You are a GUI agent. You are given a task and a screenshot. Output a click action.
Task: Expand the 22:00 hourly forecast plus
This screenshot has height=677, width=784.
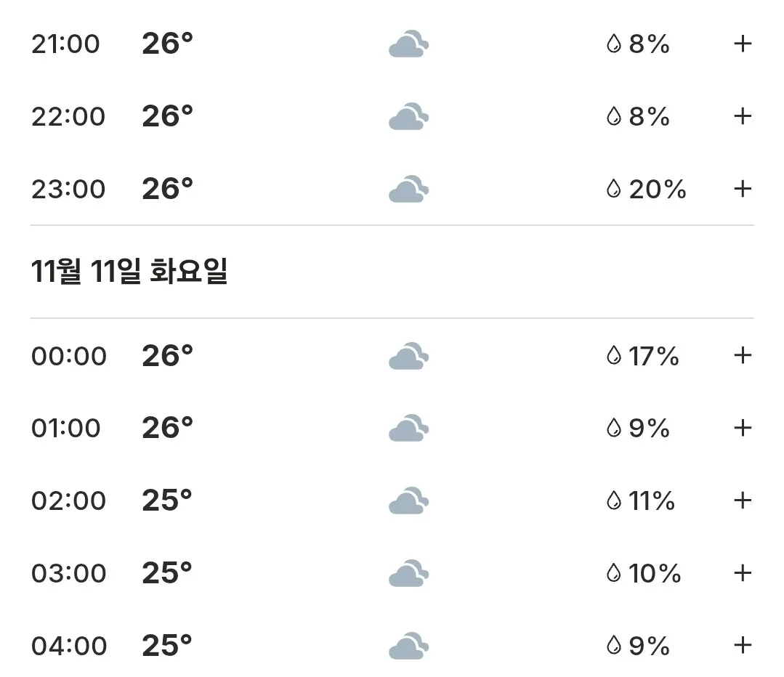pyautogui.click(x=743, y=116)
